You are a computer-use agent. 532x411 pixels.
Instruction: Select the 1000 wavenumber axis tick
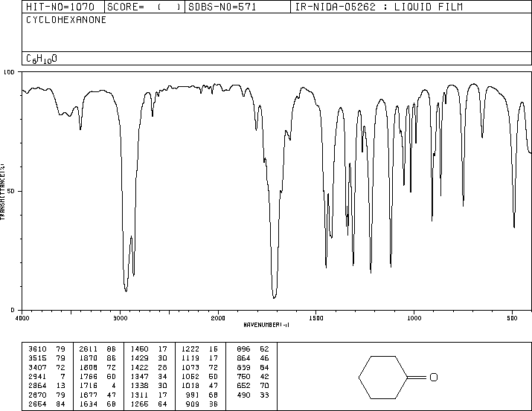click(413, 317)
